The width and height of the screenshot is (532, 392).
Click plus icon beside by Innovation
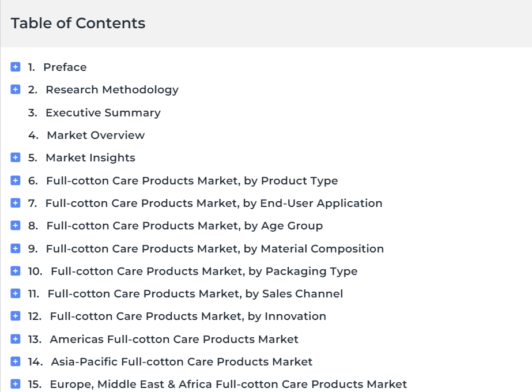[15, 316]
